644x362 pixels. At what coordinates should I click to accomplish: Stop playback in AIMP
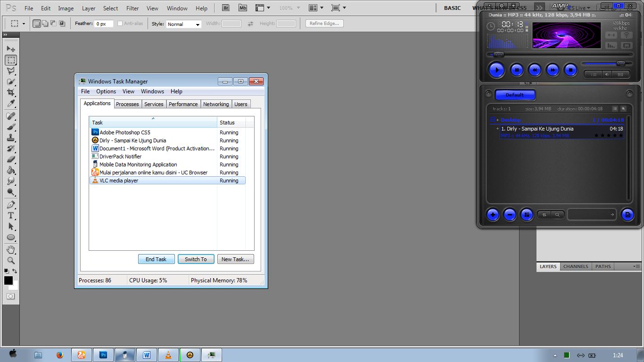570,70
